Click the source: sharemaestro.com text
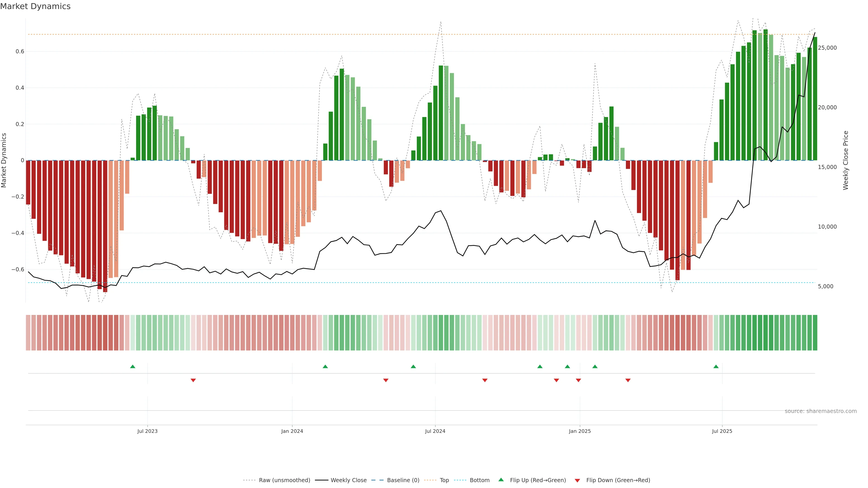Viewport: 868px width, 488px height. pos(821,411)
